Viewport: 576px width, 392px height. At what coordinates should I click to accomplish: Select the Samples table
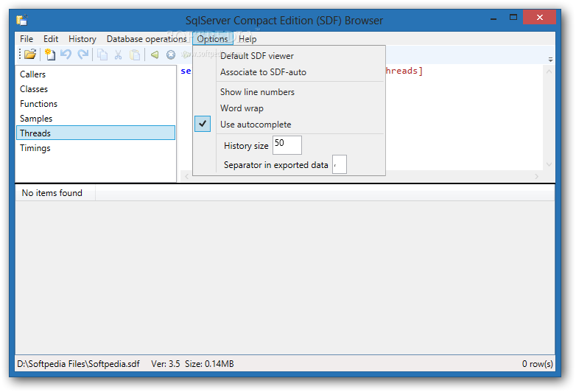[96, 119]
